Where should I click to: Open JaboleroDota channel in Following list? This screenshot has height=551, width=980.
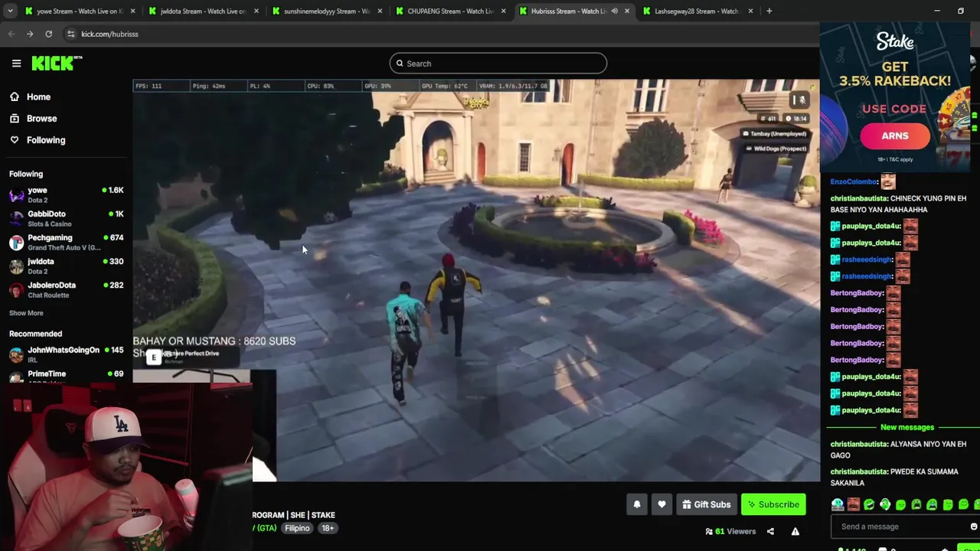point(66,289)
